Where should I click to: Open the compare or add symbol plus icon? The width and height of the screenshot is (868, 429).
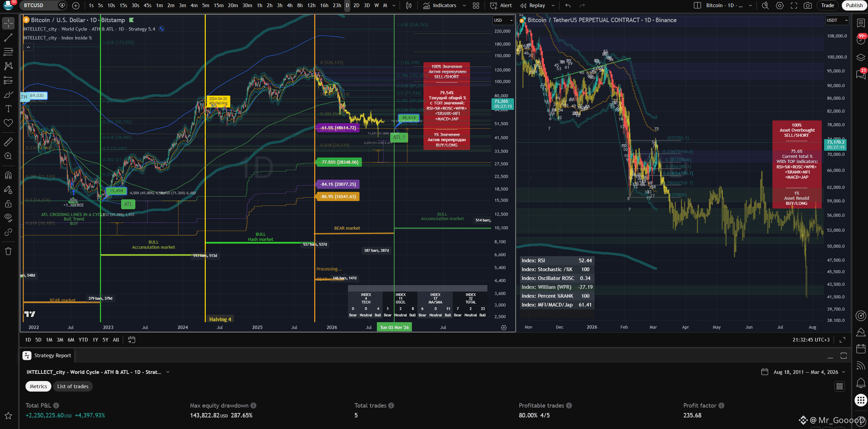click(x=76, y=5)
